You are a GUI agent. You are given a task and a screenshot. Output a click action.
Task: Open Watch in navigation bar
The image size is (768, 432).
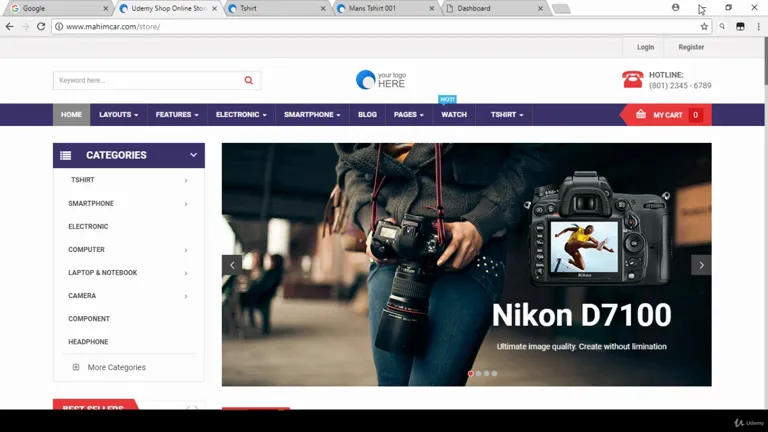[x=454, y=115]
